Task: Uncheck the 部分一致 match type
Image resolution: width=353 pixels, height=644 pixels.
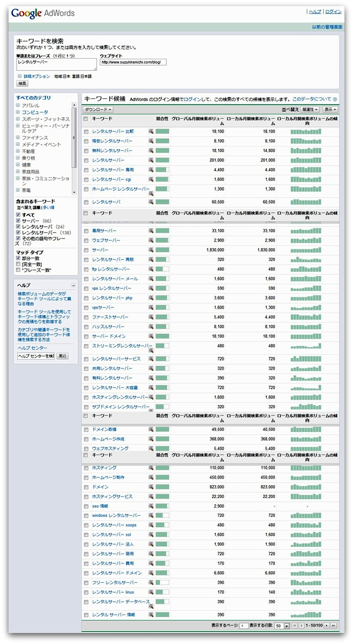Action: tap(18, 258)
